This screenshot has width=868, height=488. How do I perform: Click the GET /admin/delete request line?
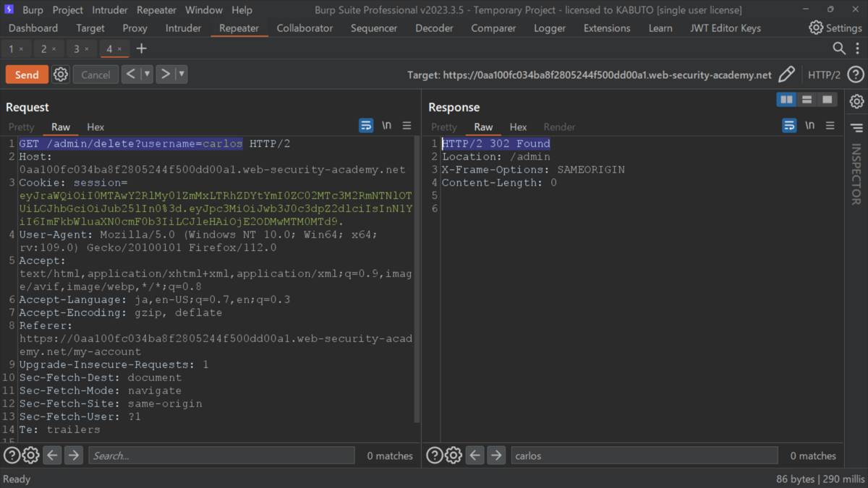click(154, 144)
